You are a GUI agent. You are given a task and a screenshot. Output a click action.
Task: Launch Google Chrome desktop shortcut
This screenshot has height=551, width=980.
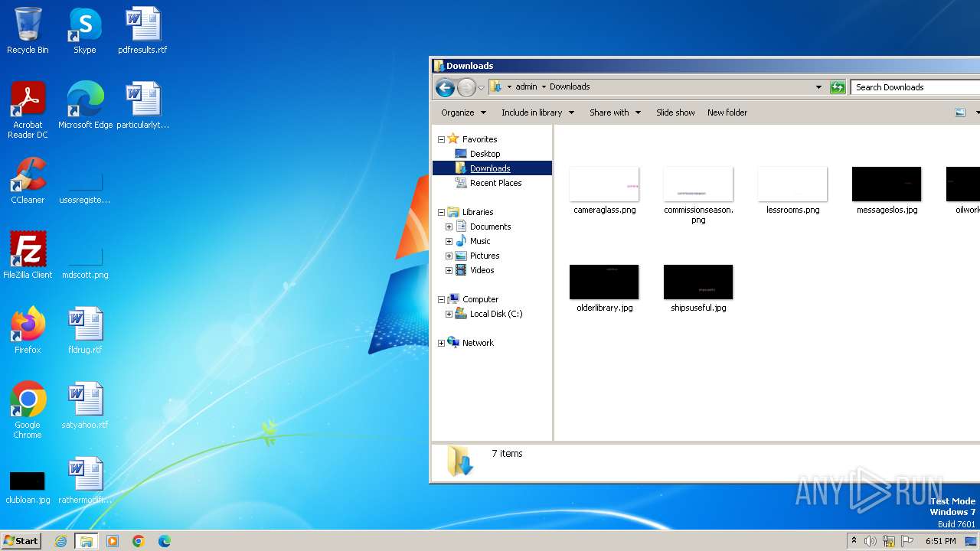point(28,410)
